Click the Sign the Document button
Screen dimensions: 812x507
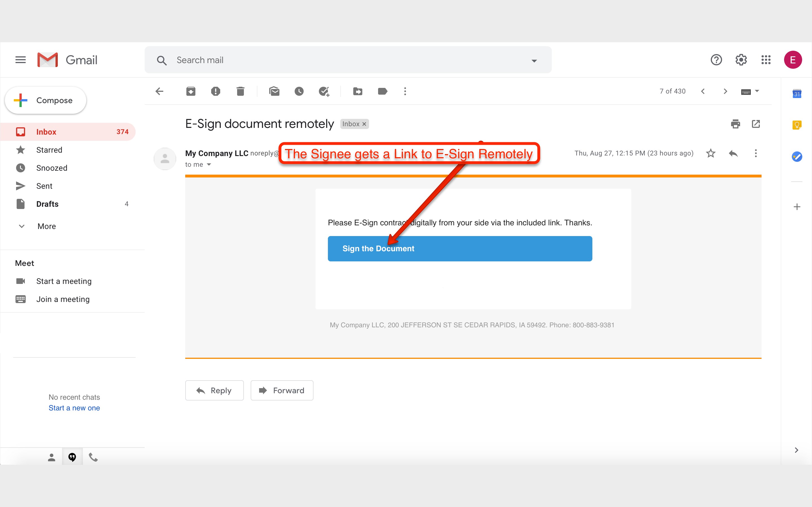[460, 248]
